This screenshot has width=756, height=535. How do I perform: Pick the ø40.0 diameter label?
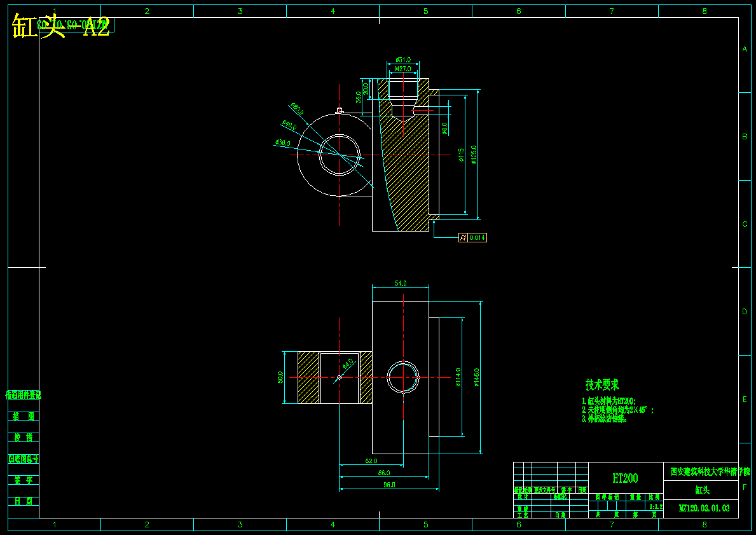click(x=289, y=125)
